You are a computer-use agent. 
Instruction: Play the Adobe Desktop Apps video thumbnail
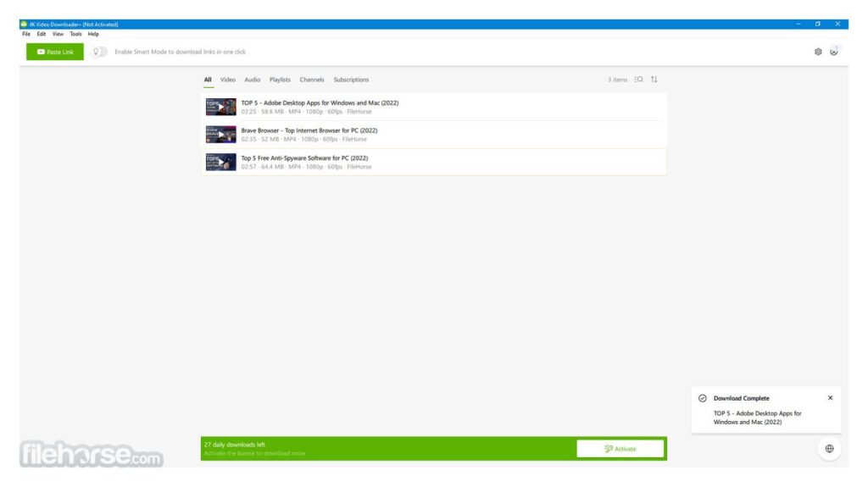221,107
